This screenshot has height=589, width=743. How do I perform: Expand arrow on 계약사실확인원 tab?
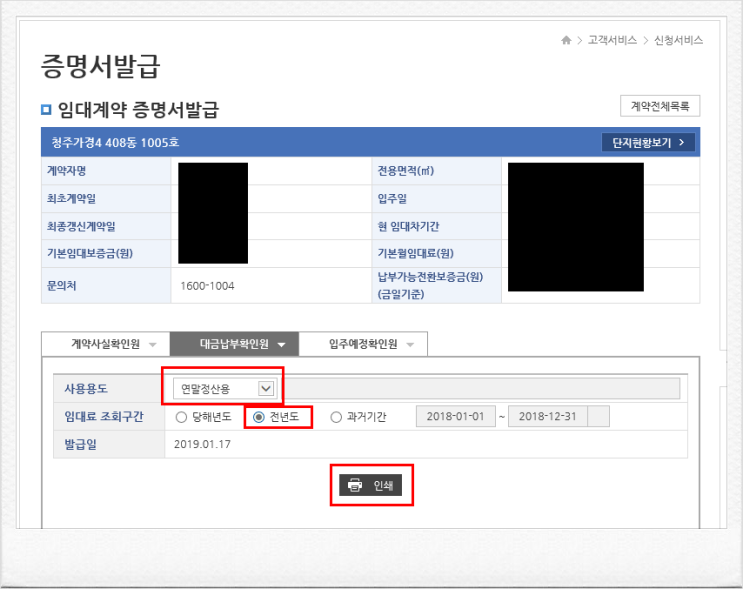153,344
